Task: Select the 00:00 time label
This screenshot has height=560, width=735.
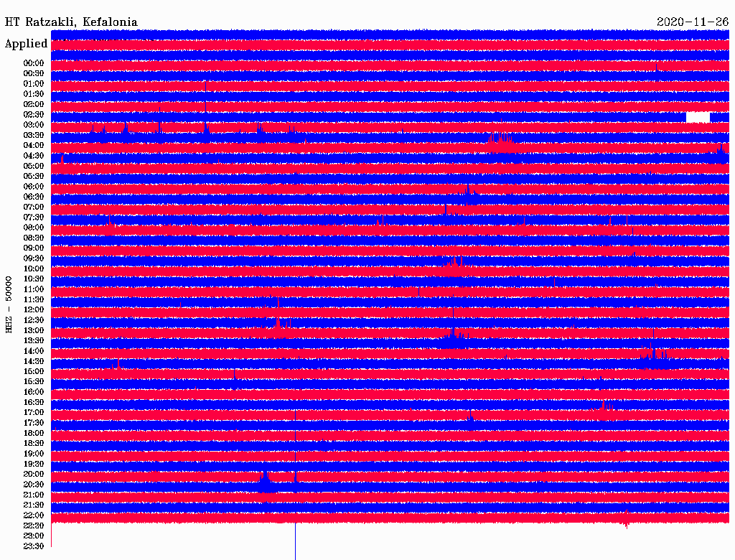Action: pos(34,63)
